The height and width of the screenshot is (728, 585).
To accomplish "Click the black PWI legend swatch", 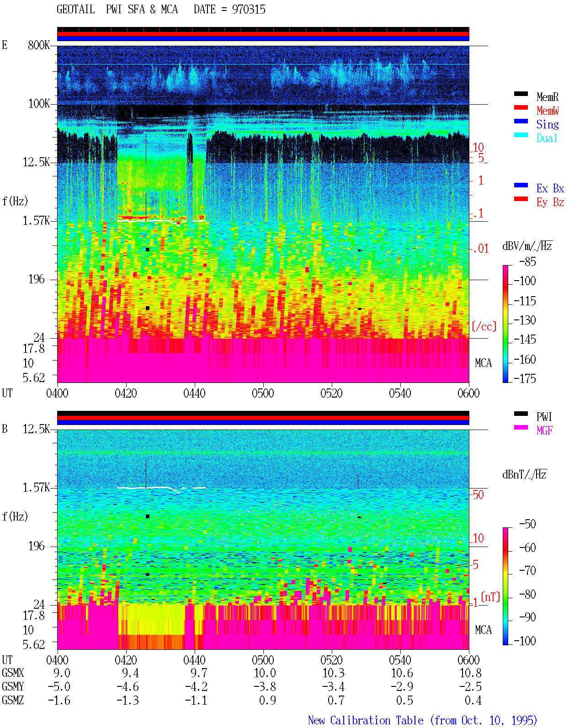I will [521, 414].
